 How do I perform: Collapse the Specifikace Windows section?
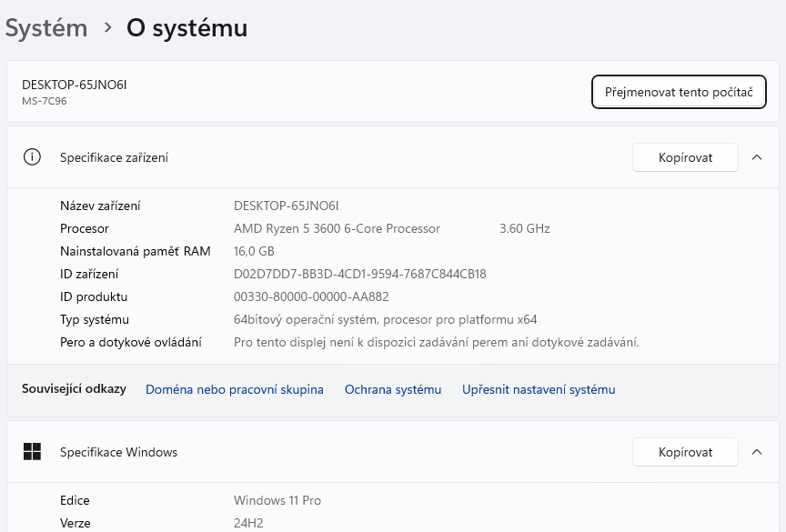757,451
